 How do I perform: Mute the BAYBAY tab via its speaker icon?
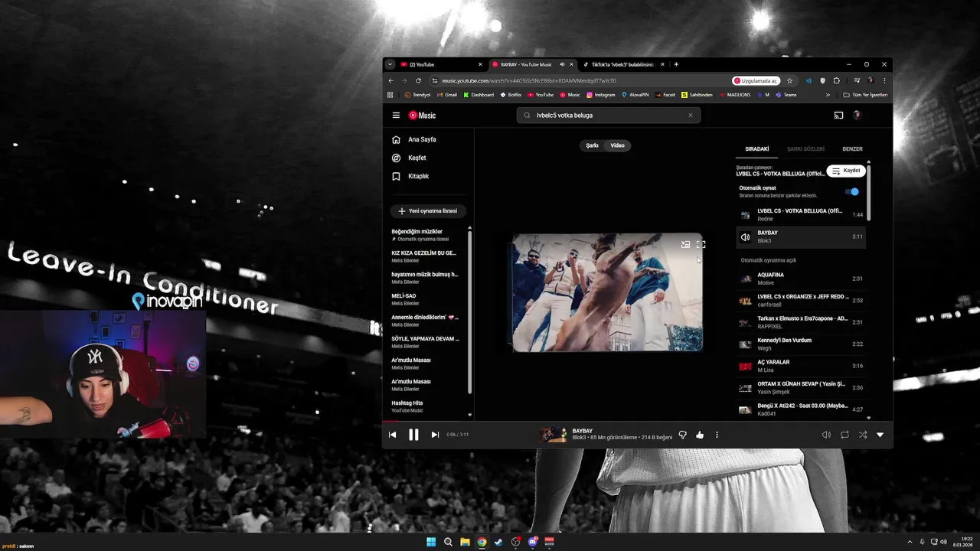(562, 64)
